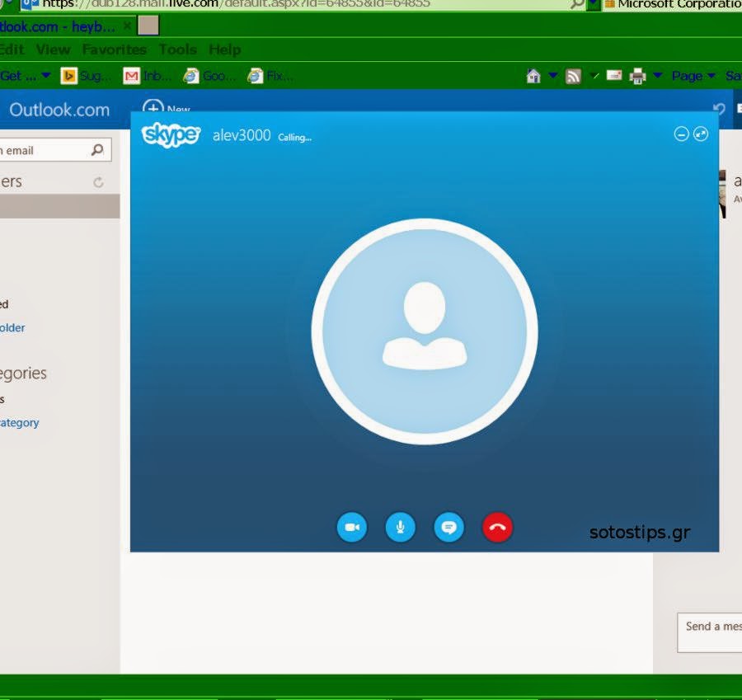Open the Fix... favorite shortcut
Viewport: 742px width, 700px height.
[270, 76]
